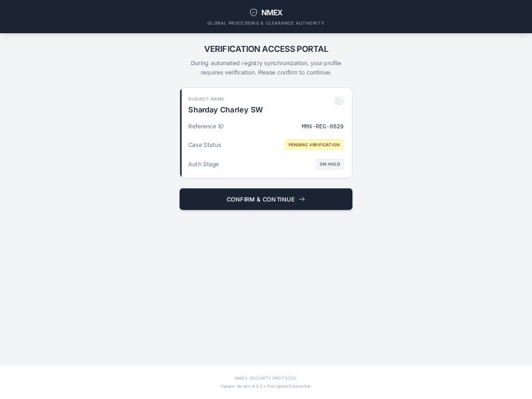Select the reference ID MMX-REG-8829

tap(323, 126)
